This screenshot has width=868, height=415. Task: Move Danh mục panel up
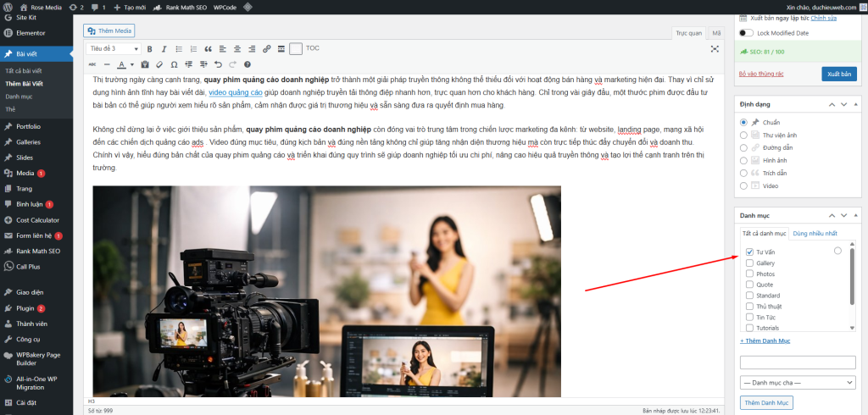coord(832,215)
